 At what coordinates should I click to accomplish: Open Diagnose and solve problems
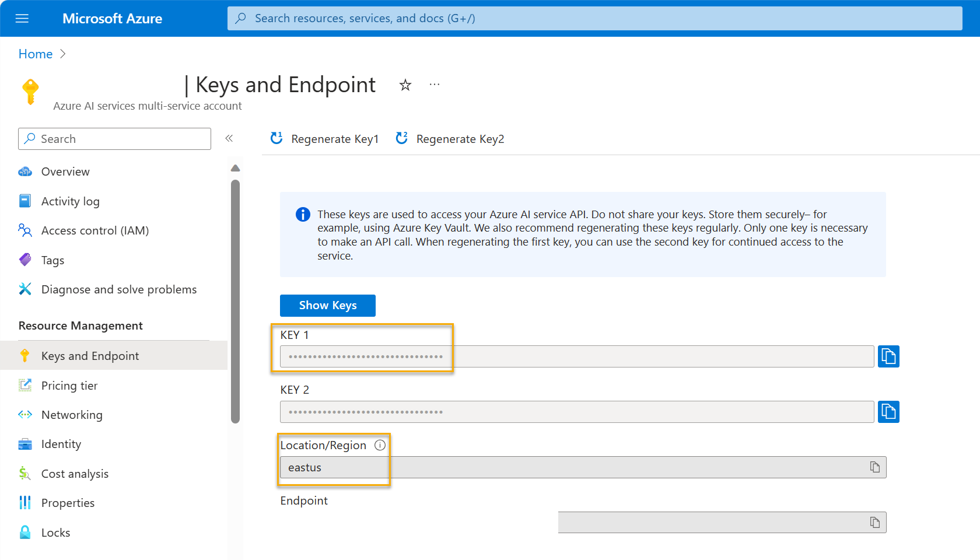[x=118, y=289]
